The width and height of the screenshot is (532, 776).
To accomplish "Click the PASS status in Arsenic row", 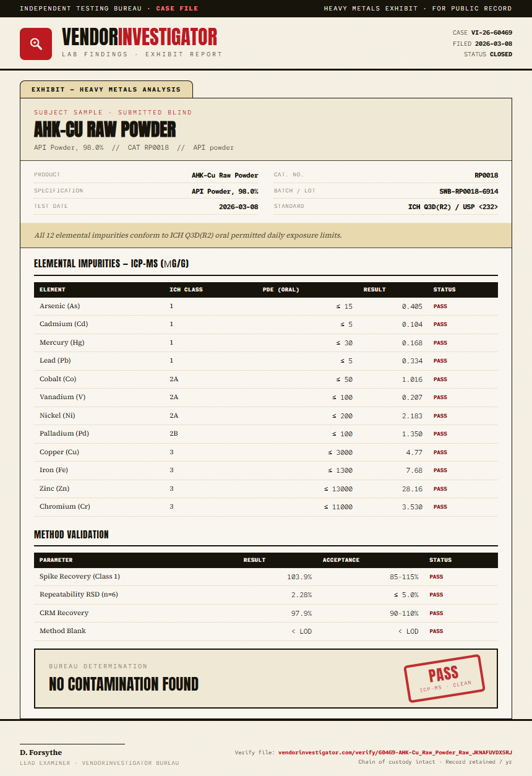I will coord(440,306).
